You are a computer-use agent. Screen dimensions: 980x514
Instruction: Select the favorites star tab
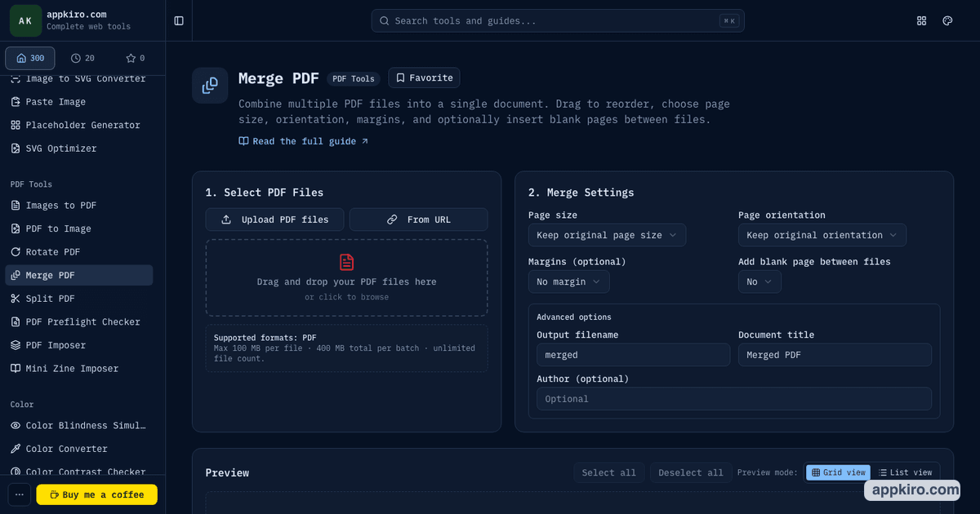click(x=135, y=58)
